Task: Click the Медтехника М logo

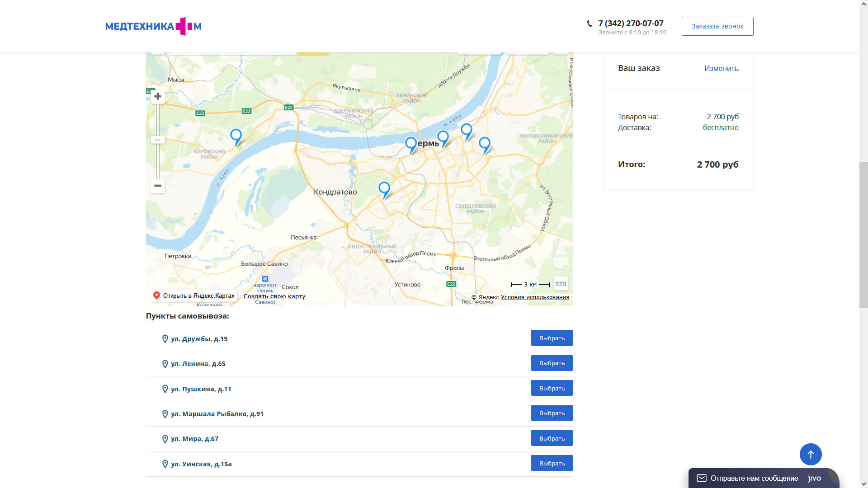Action: 153,26
